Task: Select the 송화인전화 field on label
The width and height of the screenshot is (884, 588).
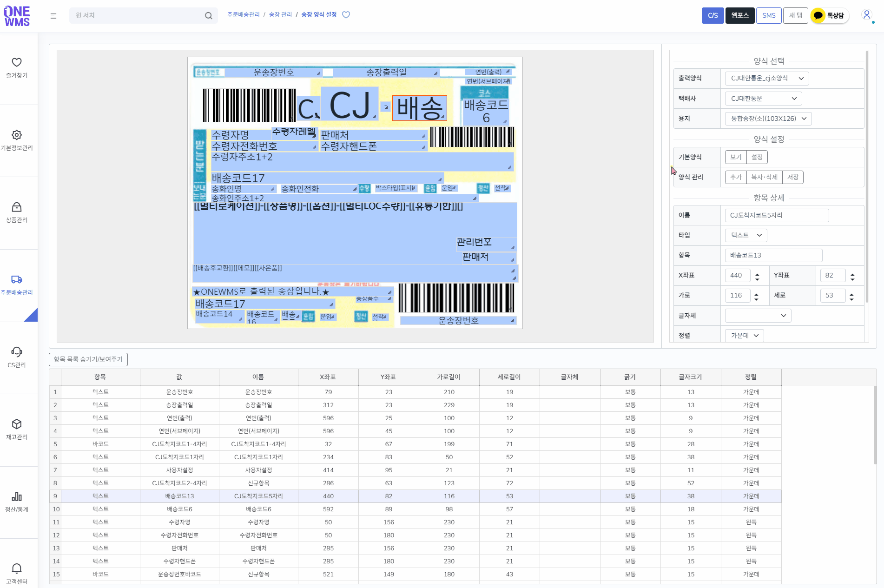Action: pyautogui.click(x=319, y=189)
